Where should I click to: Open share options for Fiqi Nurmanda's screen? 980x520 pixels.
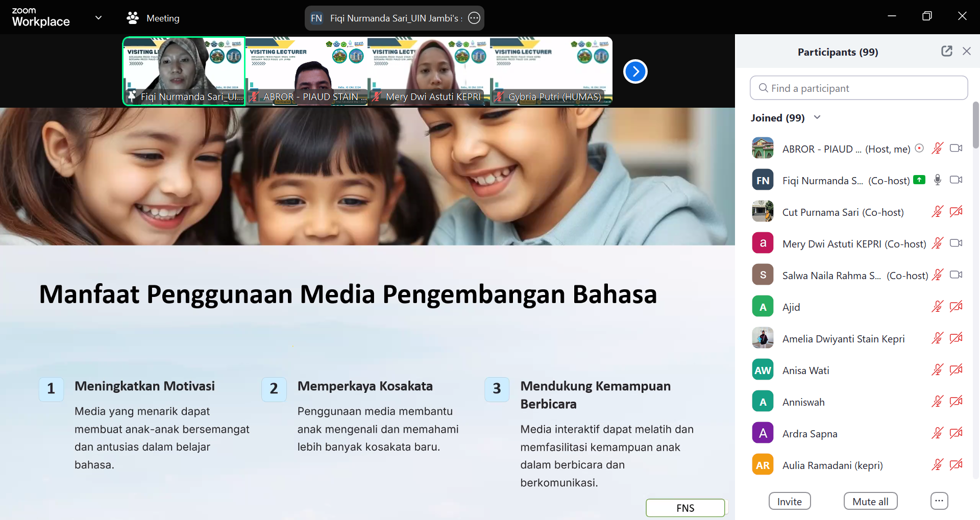474,18
